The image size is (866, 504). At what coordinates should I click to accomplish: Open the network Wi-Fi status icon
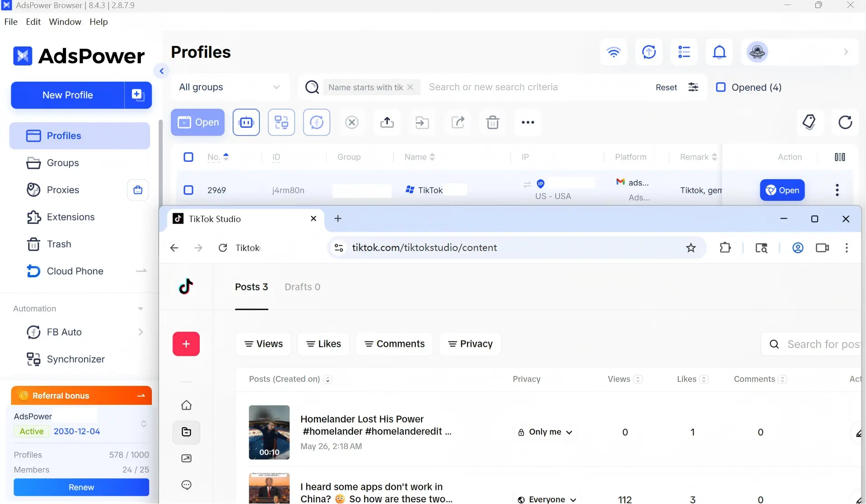pos(613,52)
